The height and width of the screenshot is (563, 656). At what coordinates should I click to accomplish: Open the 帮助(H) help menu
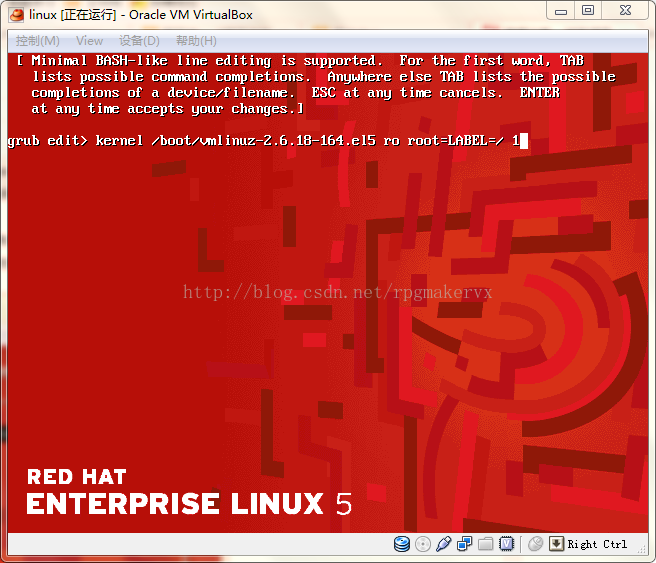(x=196, y=41)
